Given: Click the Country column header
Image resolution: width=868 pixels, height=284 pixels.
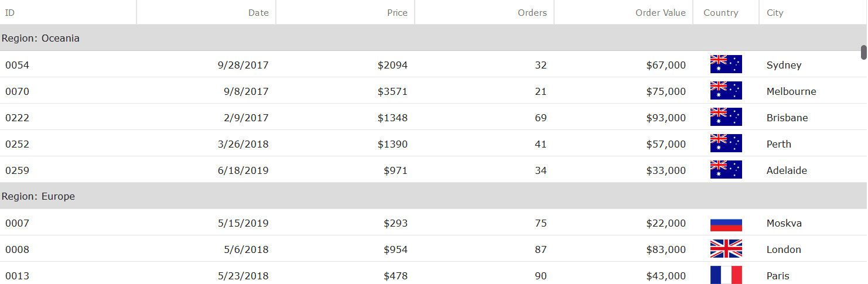Looking at the screenshot, I should coord(720,13).
